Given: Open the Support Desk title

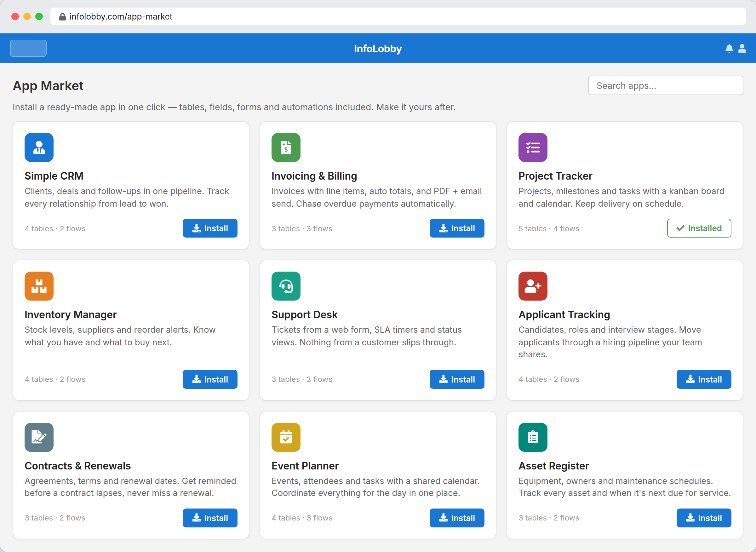Looking at the screenshot, I should pyautogui.click(x=304, y=315).
